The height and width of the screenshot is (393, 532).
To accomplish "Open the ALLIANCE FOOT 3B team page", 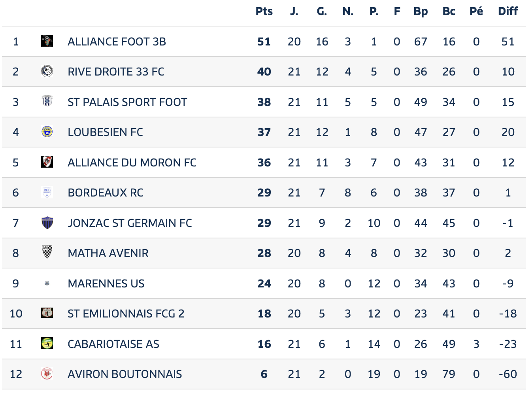I will click(x=117, y=42).
